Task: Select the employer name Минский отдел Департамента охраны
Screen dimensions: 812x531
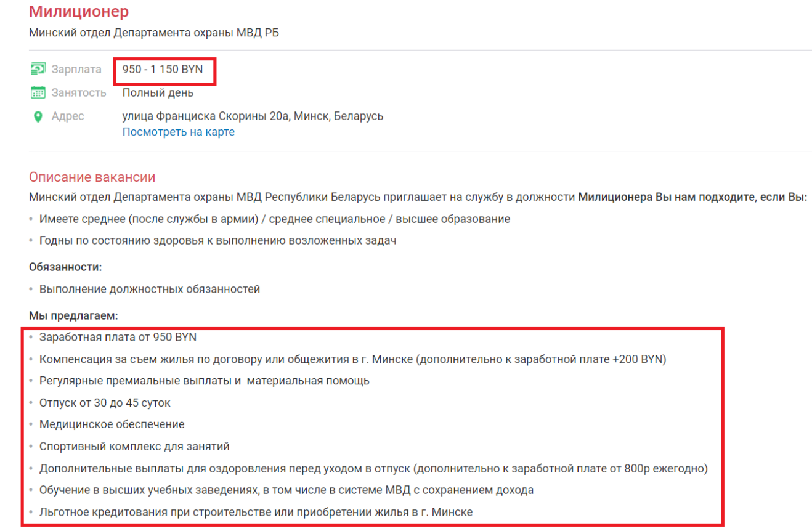Action: click(154, 33)
